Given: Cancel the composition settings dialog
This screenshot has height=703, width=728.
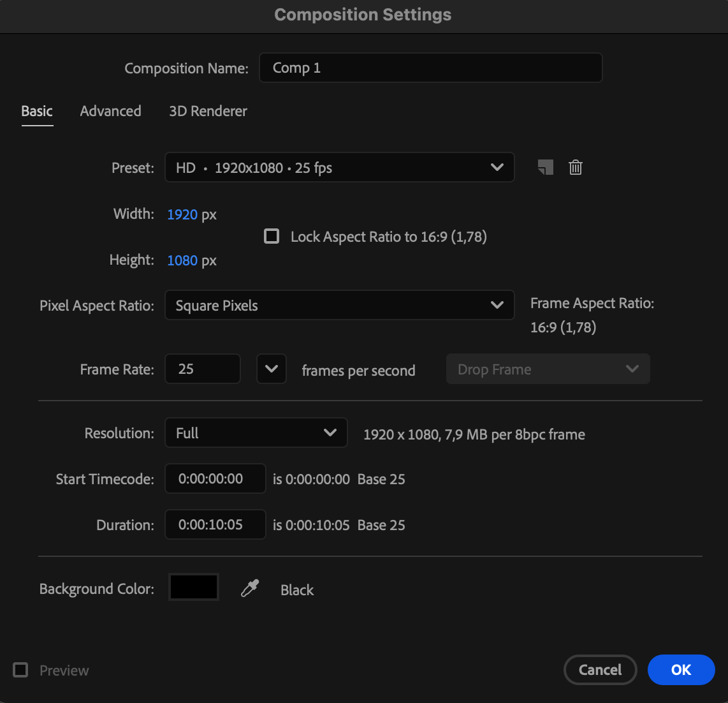Looking at the screenshot, I should coord(600,670).
